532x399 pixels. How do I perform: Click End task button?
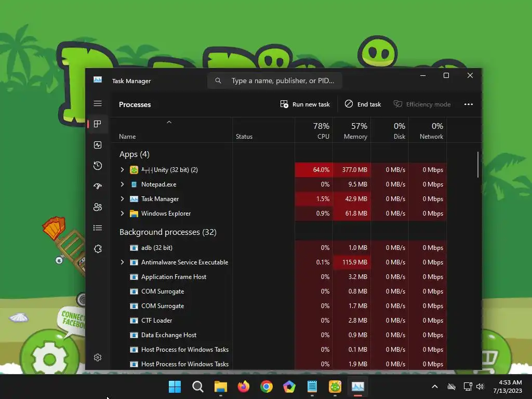click(363, 104)
